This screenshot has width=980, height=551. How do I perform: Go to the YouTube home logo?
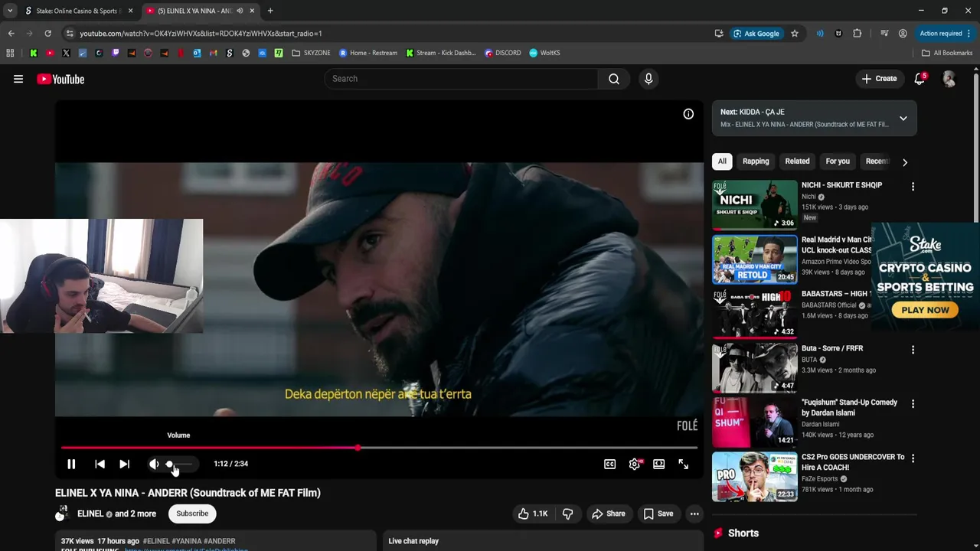coord(60,79)
